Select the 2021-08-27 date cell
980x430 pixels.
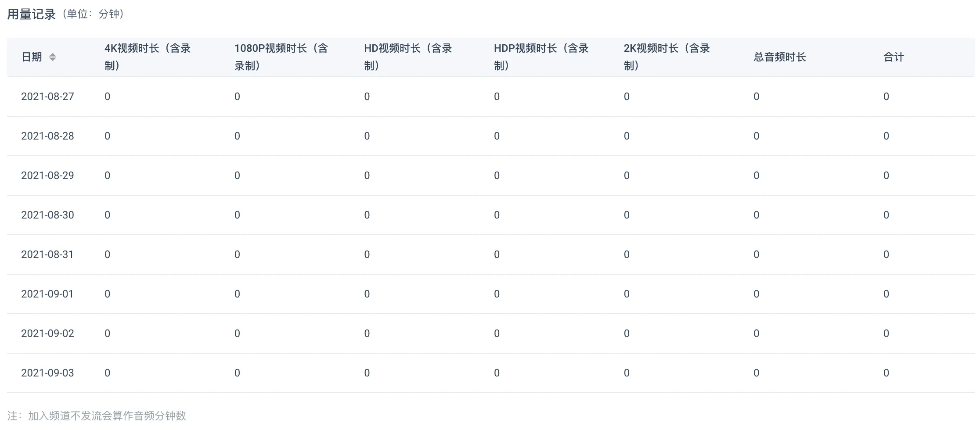coord(47,97)
